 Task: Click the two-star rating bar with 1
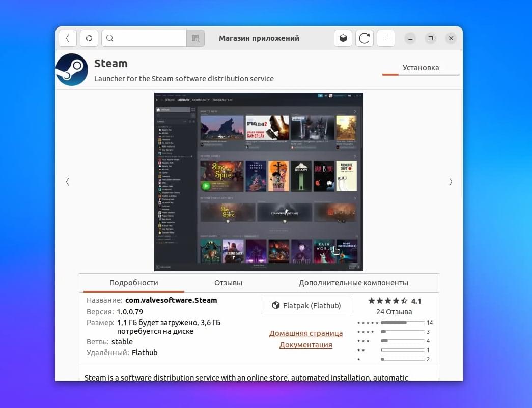[403, 350]
